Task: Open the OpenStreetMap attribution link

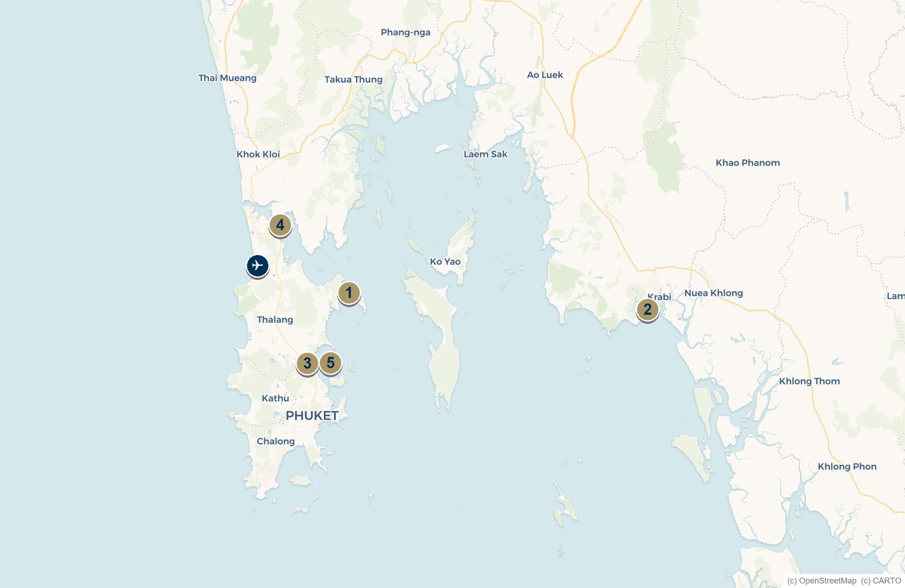Action: (822, 581)
